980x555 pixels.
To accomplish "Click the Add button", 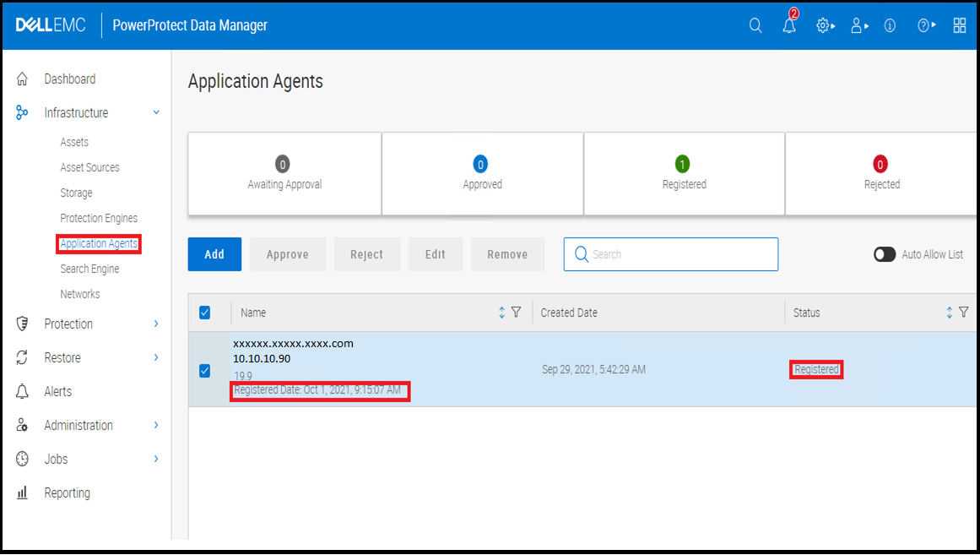I will 214,254.
